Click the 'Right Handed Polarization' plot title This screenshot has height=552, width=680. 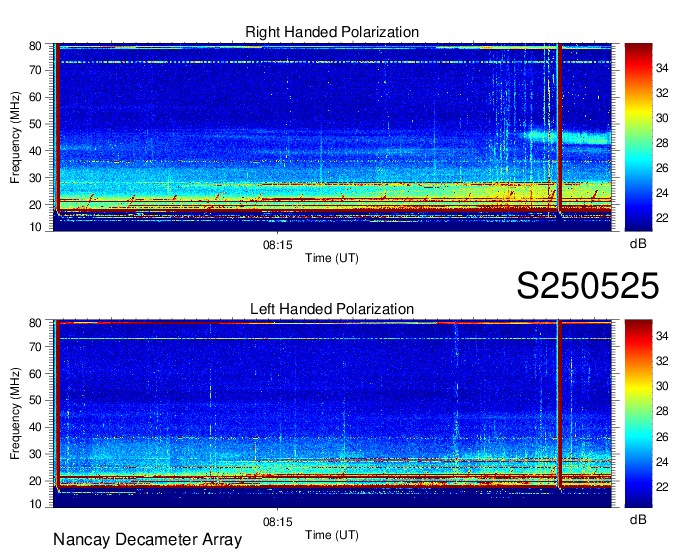332,32
